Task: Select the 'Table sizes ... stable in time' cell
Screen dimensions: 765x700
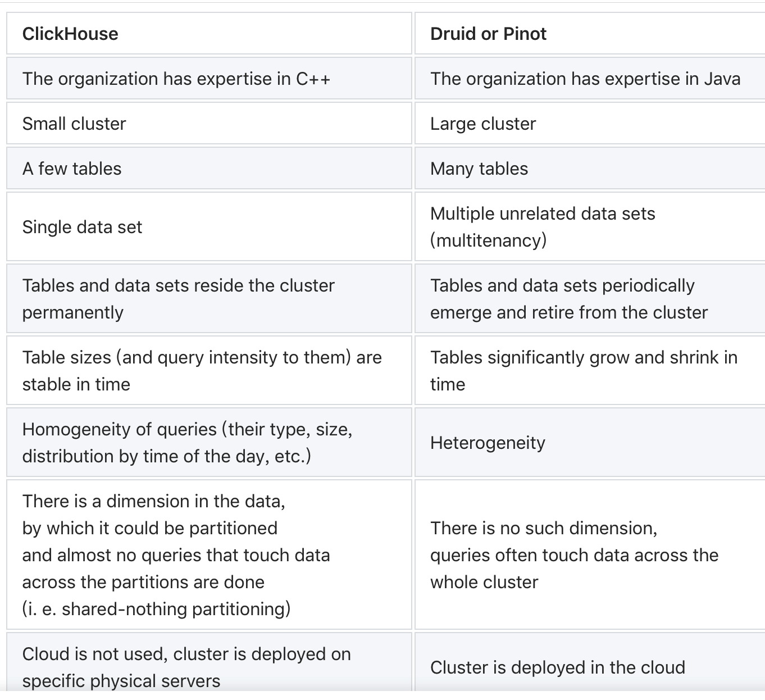Action: (202, 371)
